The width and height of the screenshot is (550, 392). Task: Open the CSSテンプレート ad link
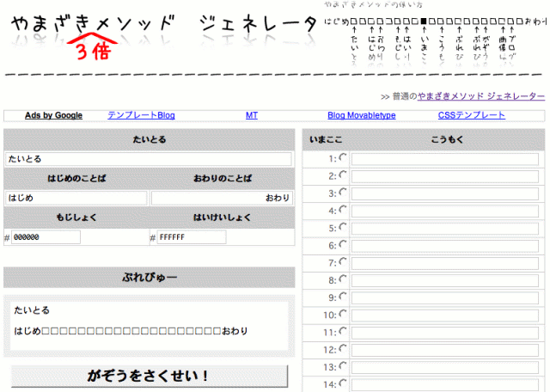click(471, 115)
